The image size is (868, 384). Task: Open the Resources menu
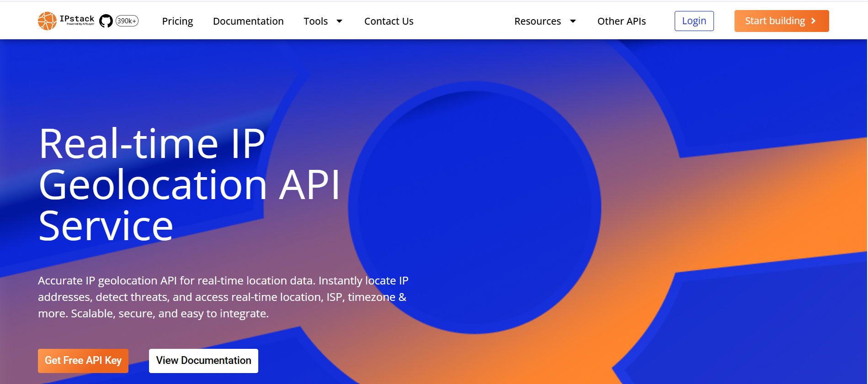pyautogui.click(x=538, y=21)
